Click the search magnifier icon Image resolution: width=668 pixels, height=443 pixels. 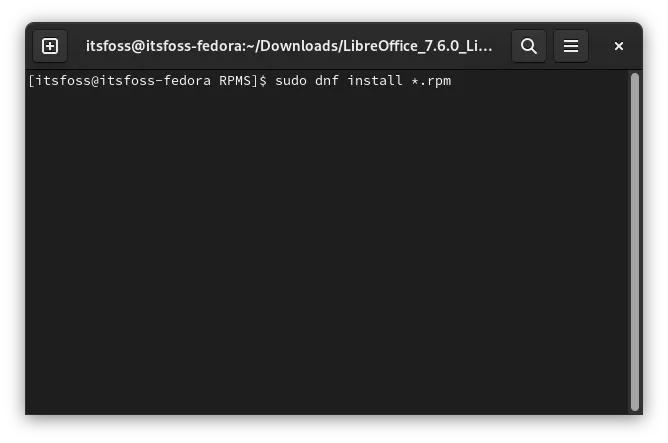tap(529, 46)
